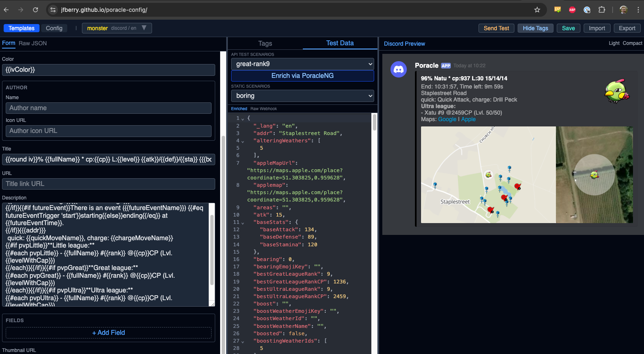Collapse boostingWeatherIds array at line 27
Screen dimensions: 644x354
tap(243, 341)
